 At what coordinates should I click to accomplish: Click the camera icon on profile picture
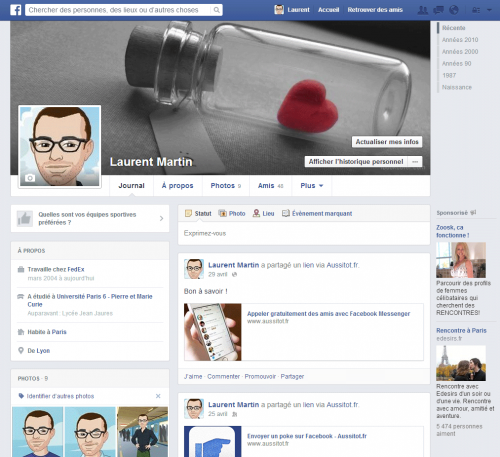pyautogui.click(x=30, y=178)
